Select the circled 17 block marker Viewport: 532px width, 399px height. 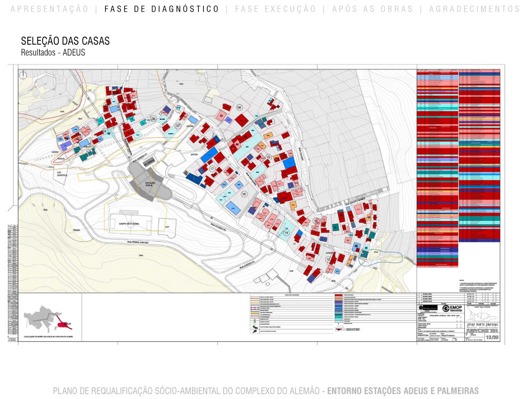coord(212,168)
